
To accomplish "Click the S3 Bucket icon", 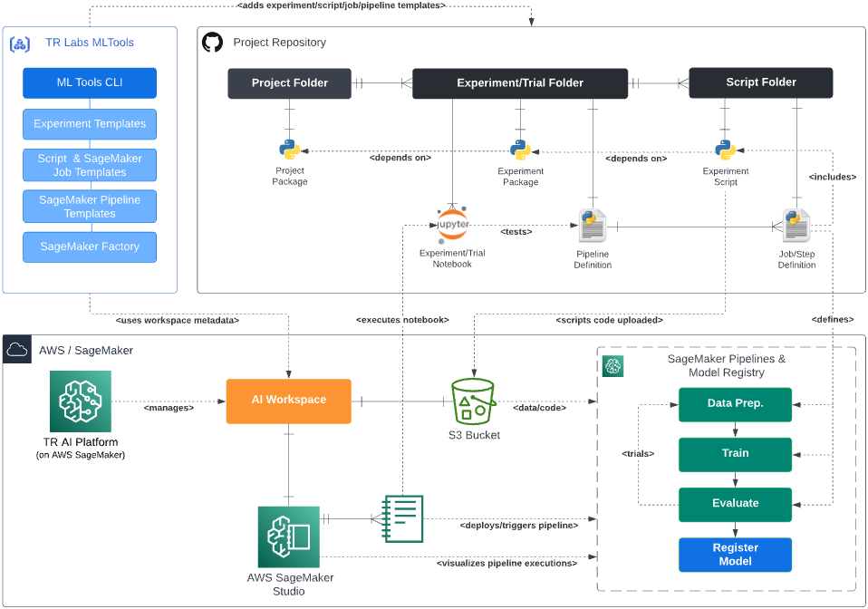I will (473, 401).
